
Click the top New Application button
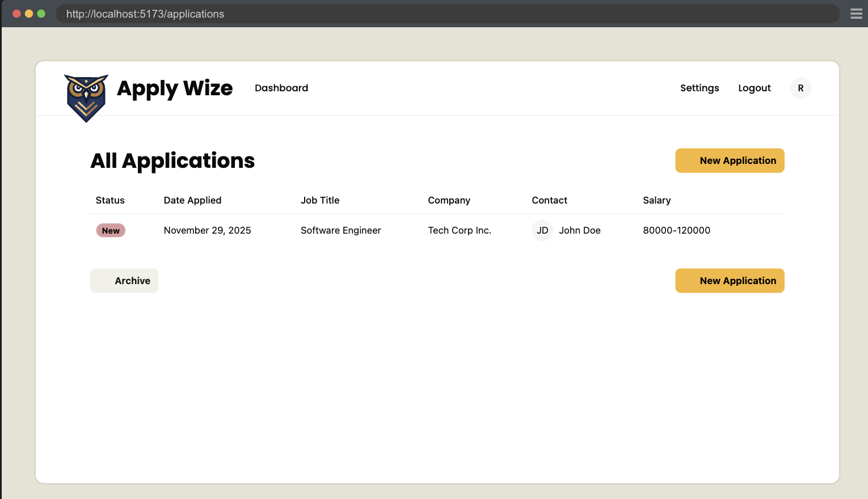click(730, 160)
